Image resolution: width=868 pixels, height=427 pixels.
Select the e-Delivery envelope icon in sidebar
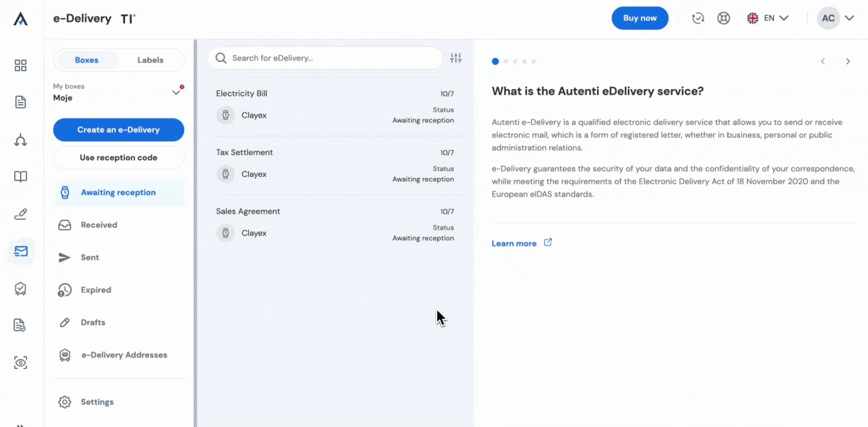[21, 251]
